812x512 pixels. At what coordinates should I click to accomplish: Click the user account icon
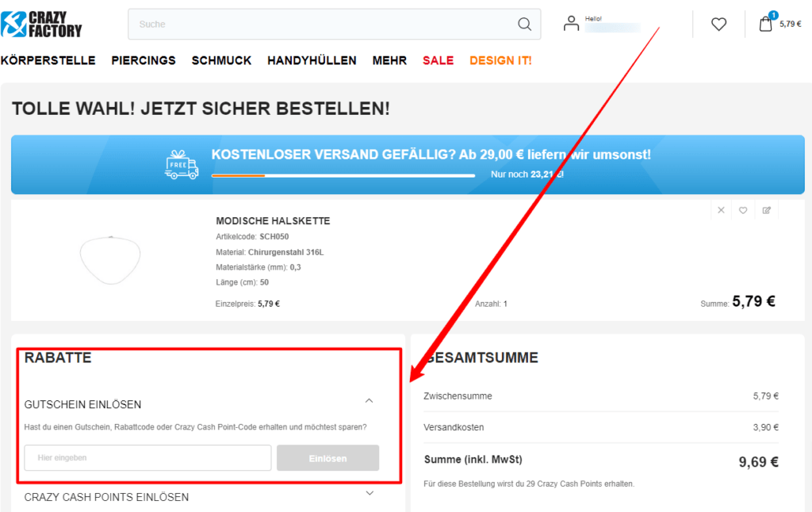tap(571, 23)
